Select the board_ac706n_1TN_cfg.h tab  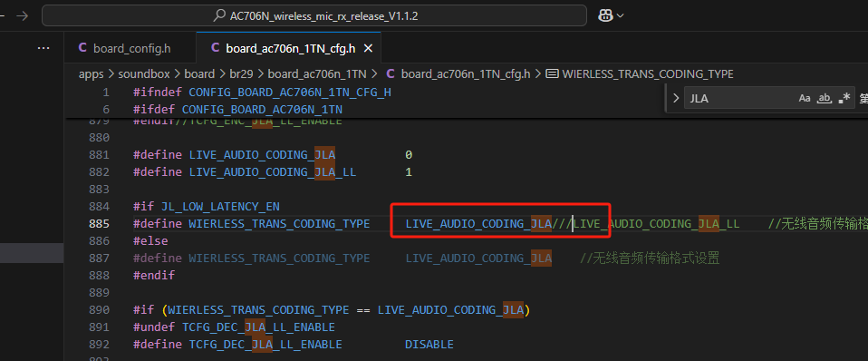(288, 48)
